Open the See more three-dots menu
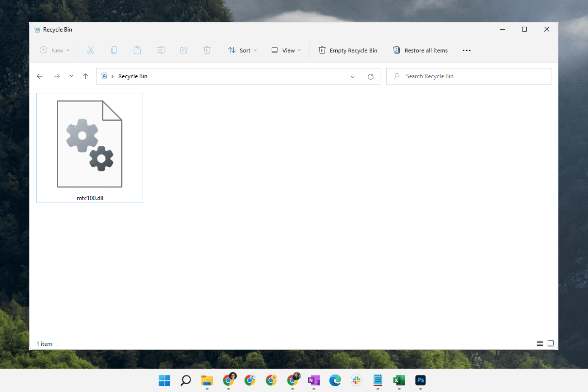The image size is (588, 392). (467, 50)
